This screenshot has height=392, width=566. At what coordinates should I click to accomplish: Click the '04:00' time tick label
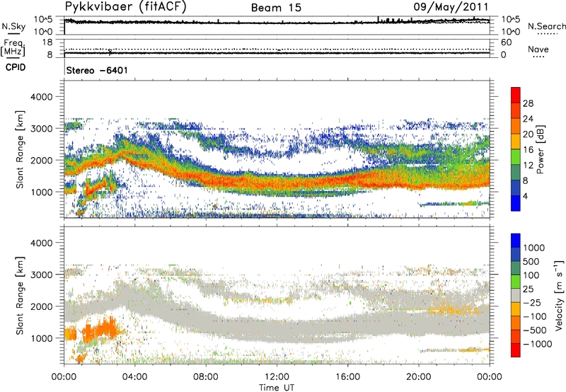[134, 377]
